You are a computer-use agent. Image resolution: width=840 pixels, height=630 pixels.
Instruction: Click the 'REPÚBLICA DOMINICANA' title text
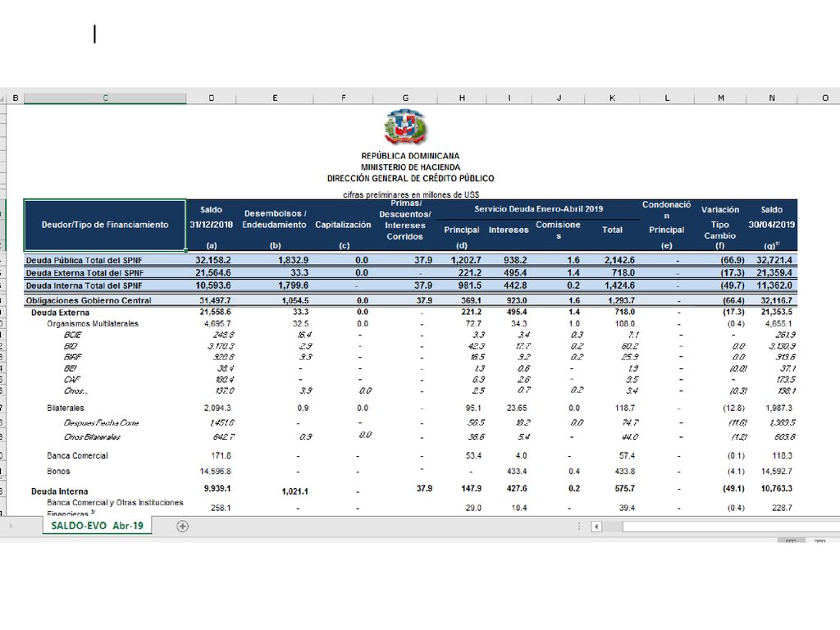click(x=410, y=156)
